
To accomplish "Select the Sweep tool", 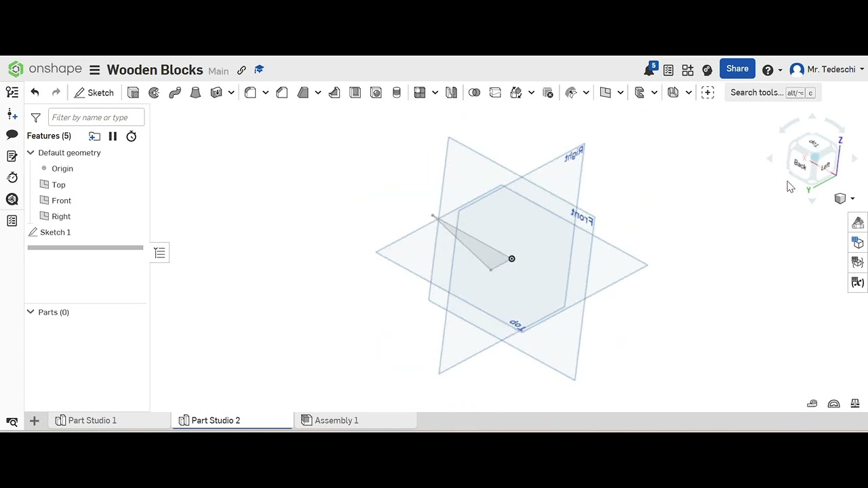I will click(x=175, y=93).
